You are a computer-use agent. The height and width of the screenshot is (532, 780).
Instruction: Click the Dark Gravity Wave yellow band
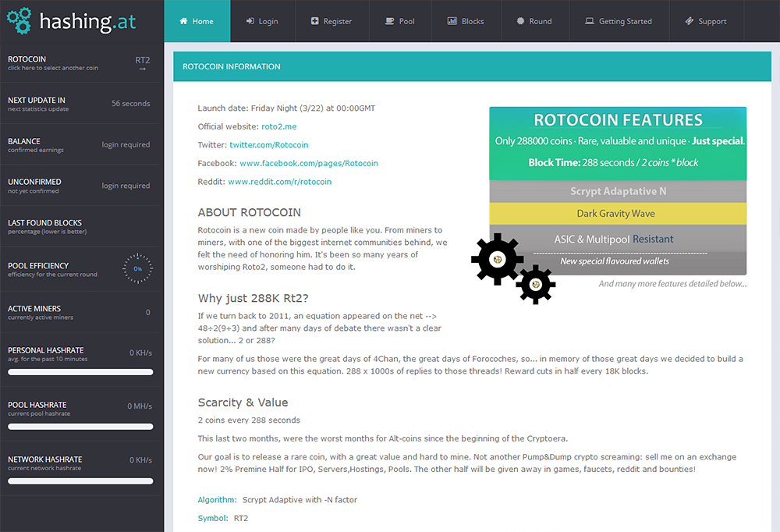click(x=618, y=214)
